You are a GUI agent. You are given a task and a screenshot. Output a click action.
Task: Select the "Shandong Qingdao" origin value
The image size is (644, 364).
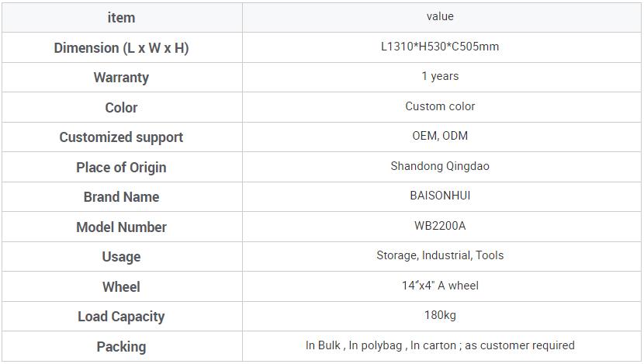click(440, 166)
